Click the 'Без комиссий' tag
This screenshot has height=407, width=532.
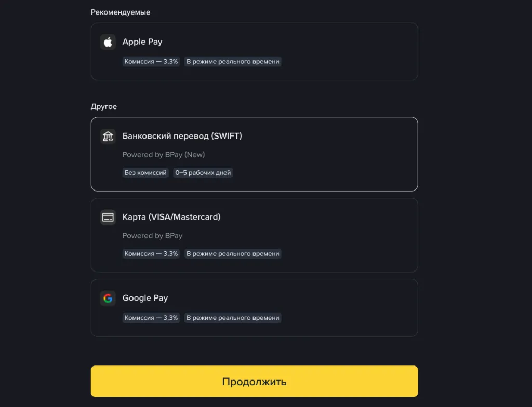145,173
